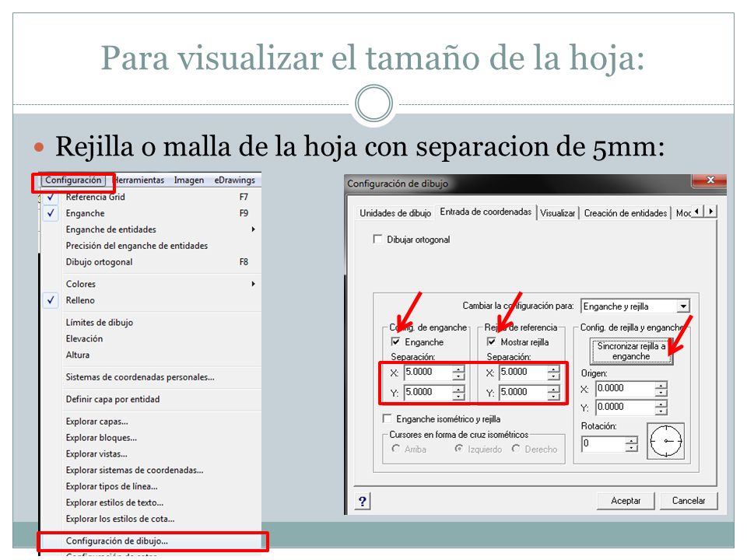Click the Origen Y field
The height and width of the screenshot is (560, 747).
pos(625,407)
